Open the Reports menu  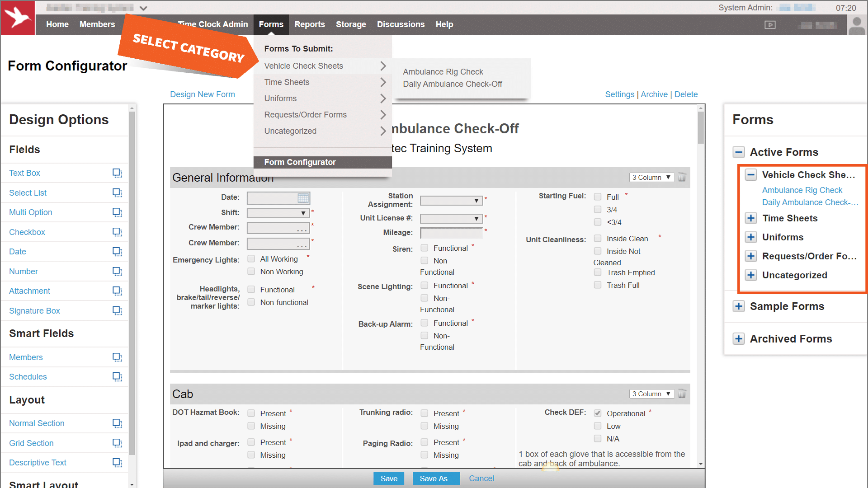309,24
